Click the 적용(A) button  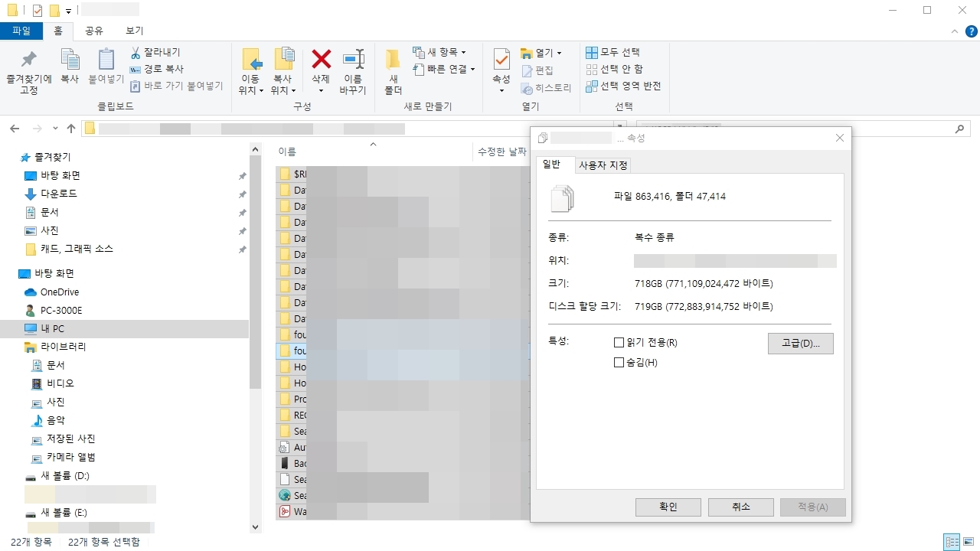[x=813, y=507]
